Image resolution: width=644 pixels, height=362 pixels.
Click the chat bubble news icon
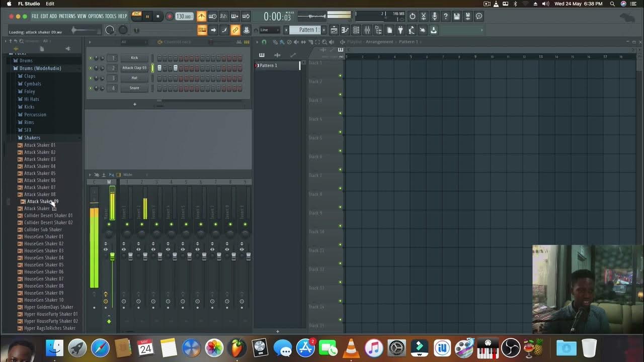click(x=478, y=17)
